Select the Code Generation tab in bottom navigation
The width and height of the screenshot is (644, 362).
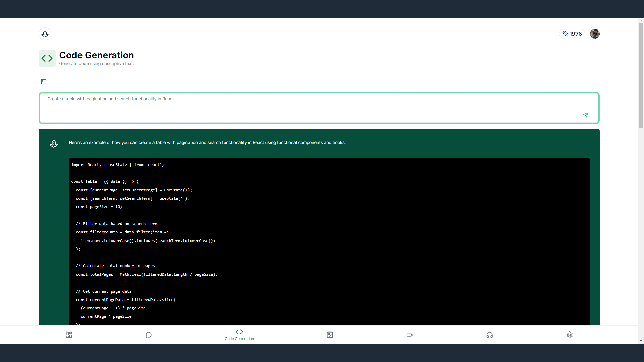click(x=239, y=335)
